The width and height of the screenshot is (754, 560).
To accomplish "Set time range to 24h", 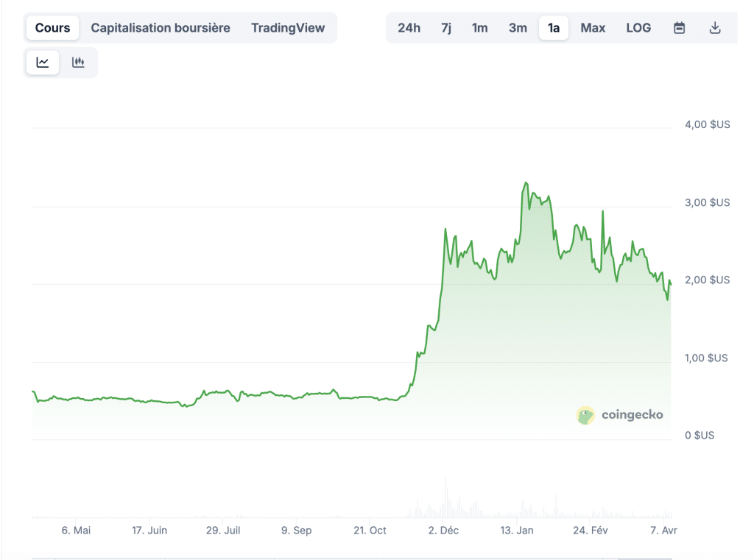I will (x=409, y=28).
